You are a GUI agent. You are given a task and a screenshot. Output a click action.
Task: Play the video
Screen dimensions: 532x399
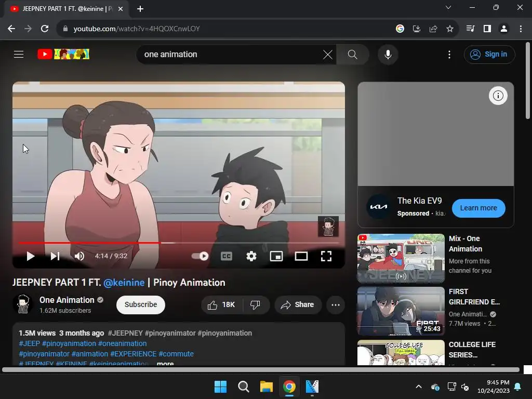[x=31, y=256]
